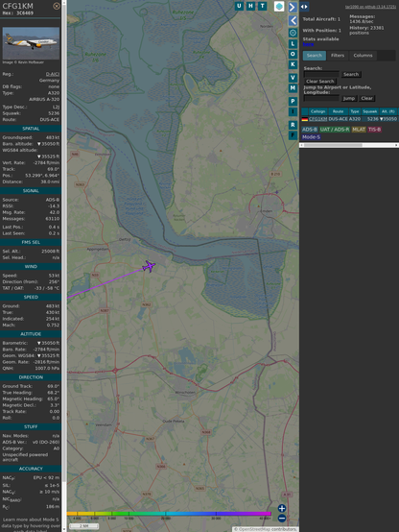Open the map layer selector icon
399x532 pixels.
tap(279, 7)
